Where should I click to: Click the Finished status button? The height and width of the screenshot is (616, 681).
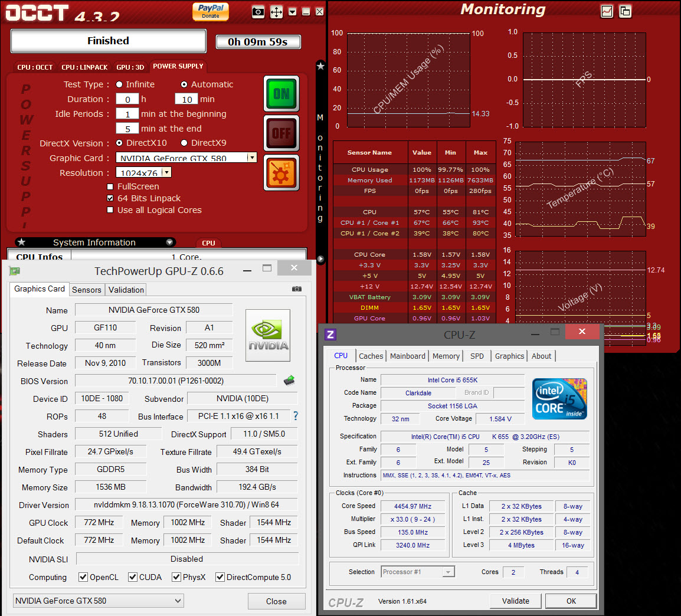click(108, 41)
